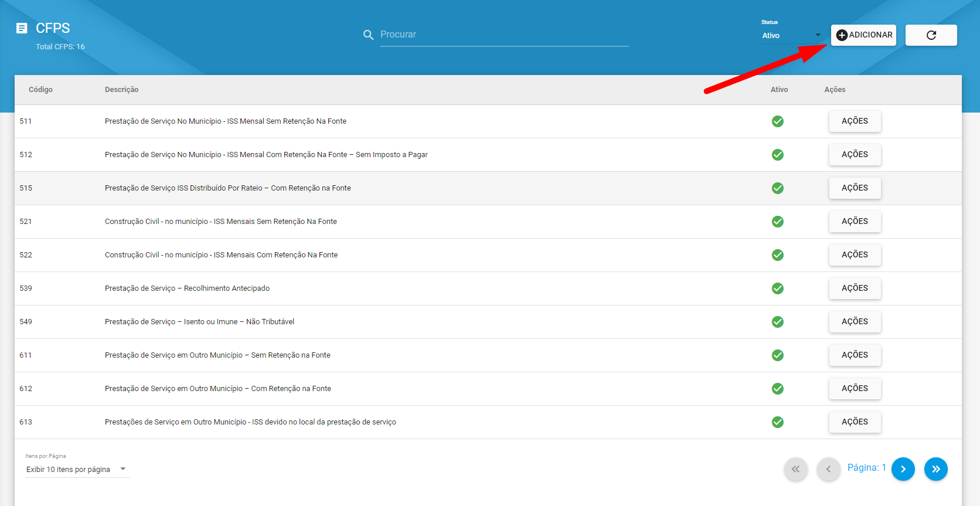Image resolution: width=980 pixels, height=506 pixels.
Task: Click description ending 'Sem Imposto a Pagar'
Action: point(266,155)
